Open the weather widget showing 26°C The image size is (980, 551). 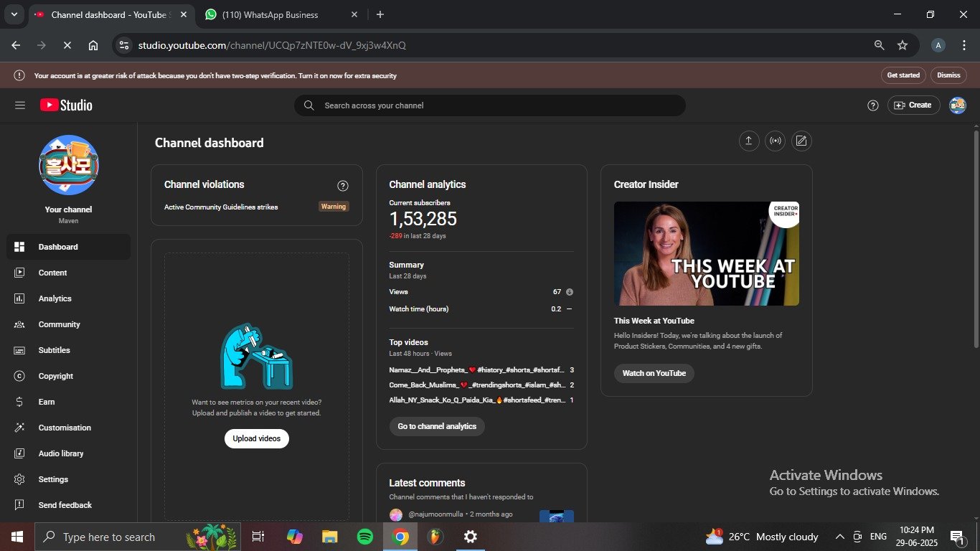coord(762,537)
